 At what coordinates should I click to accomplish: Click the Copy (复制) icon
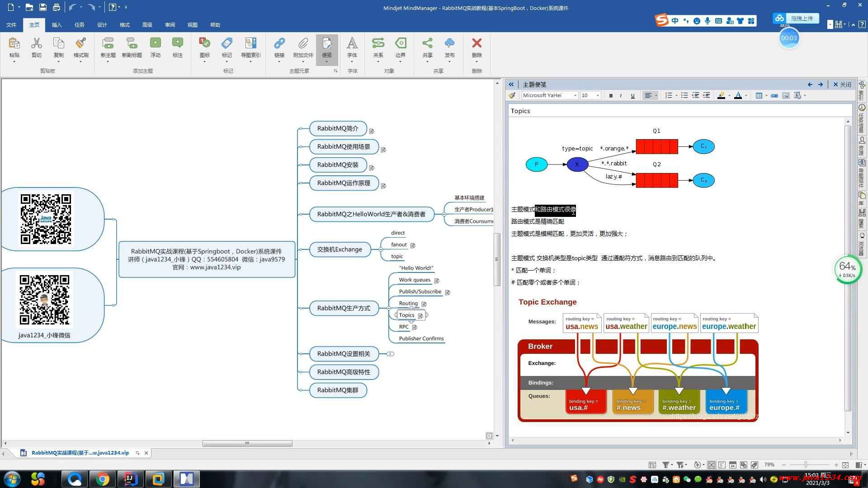[58, 43]
